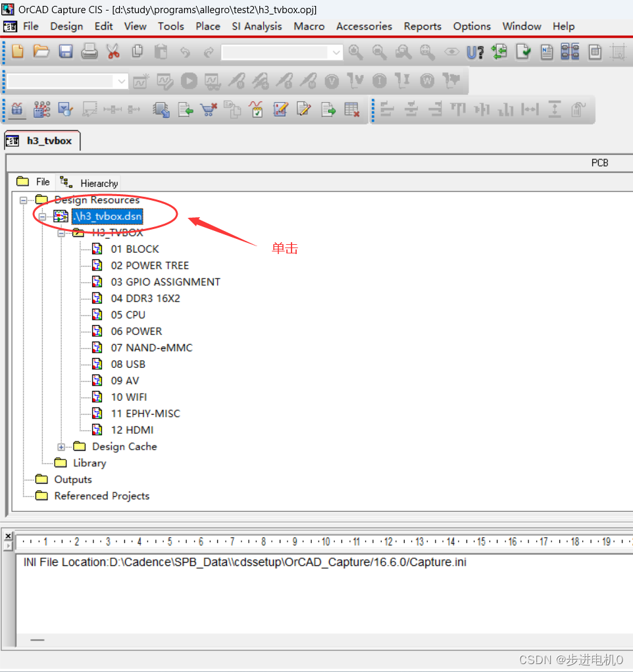This screenshot has height=672, width=633.
Task: Open the File menu
Action: click(31, 26)
